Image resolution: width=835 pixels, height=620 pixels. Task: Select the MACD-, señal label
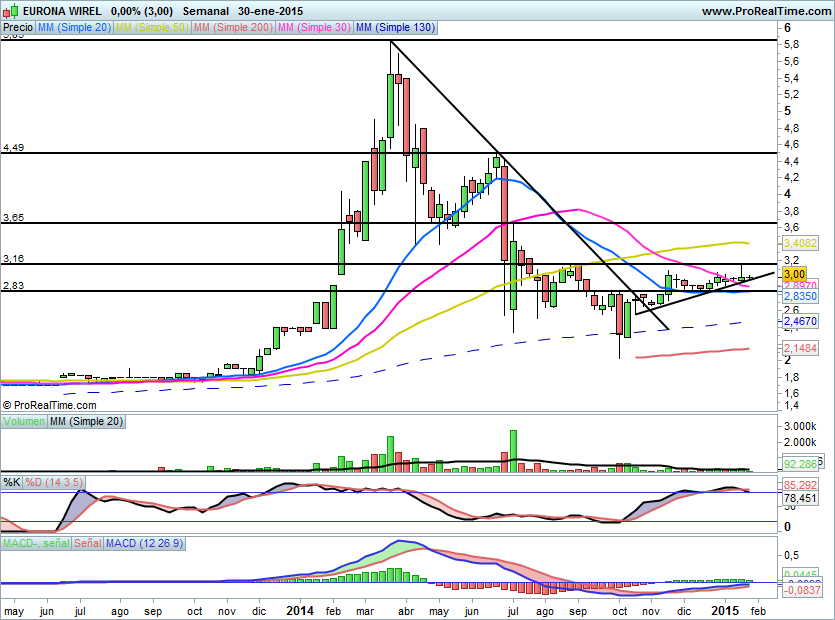36,543
